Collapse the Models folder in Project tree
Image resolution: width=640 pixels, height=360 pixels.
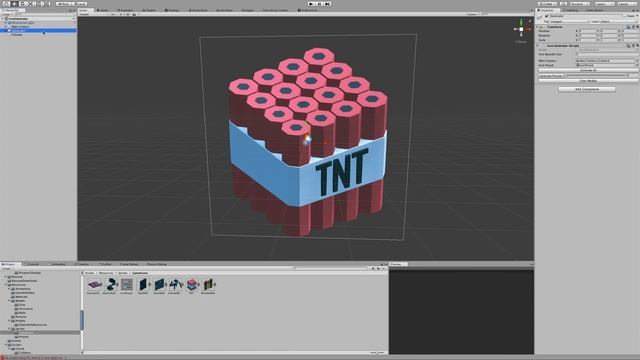tap(9, 301)
